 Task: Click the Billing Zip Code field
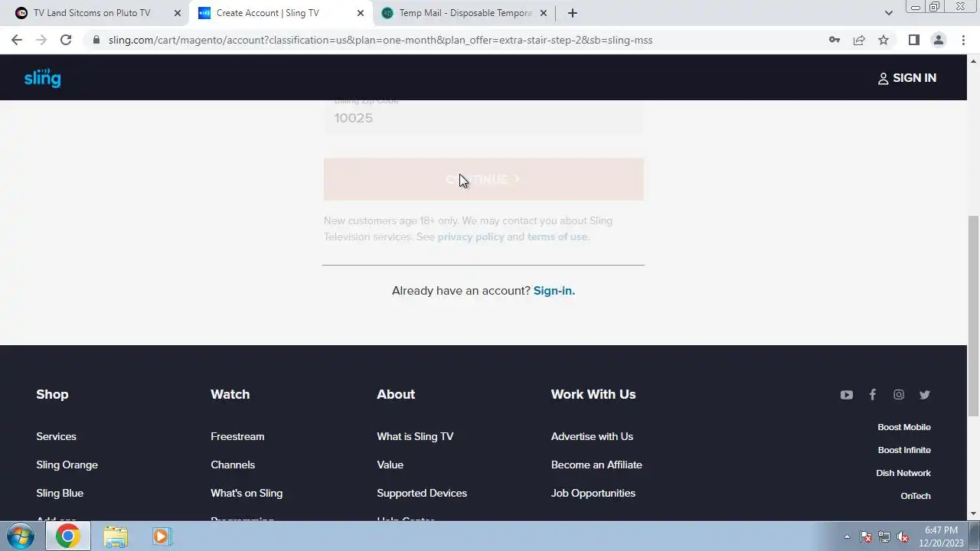483,116
